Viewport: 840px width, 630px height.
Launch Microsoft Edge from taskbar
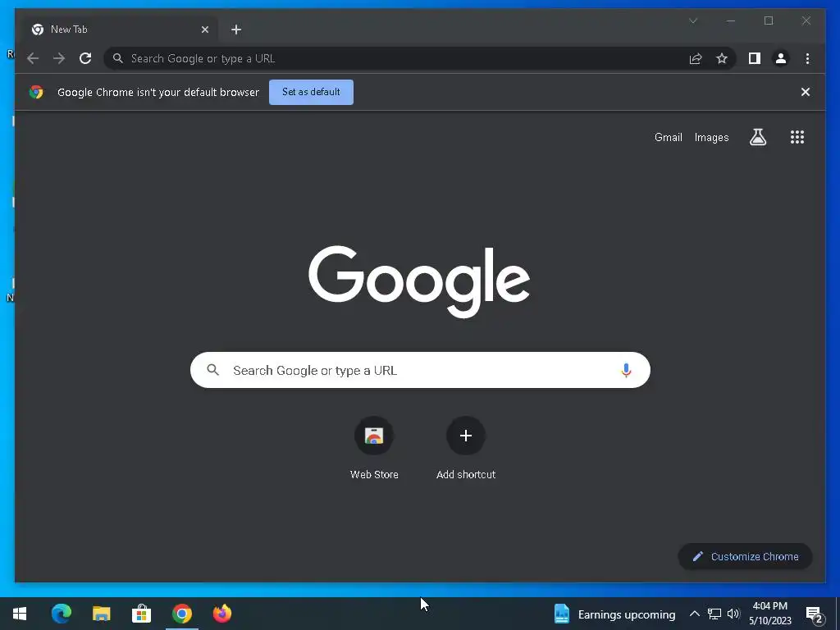point(61,614)
